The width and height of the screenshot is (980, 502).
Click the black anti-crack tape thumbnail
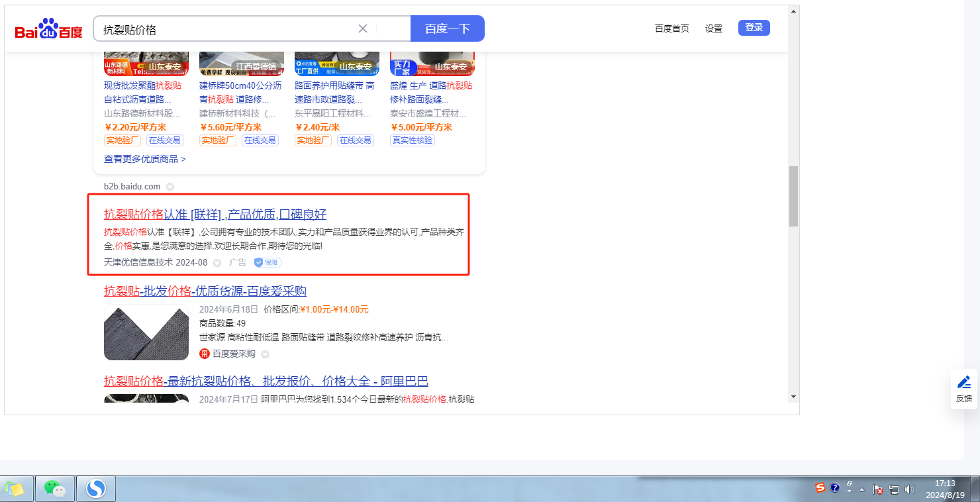(146, 332)
